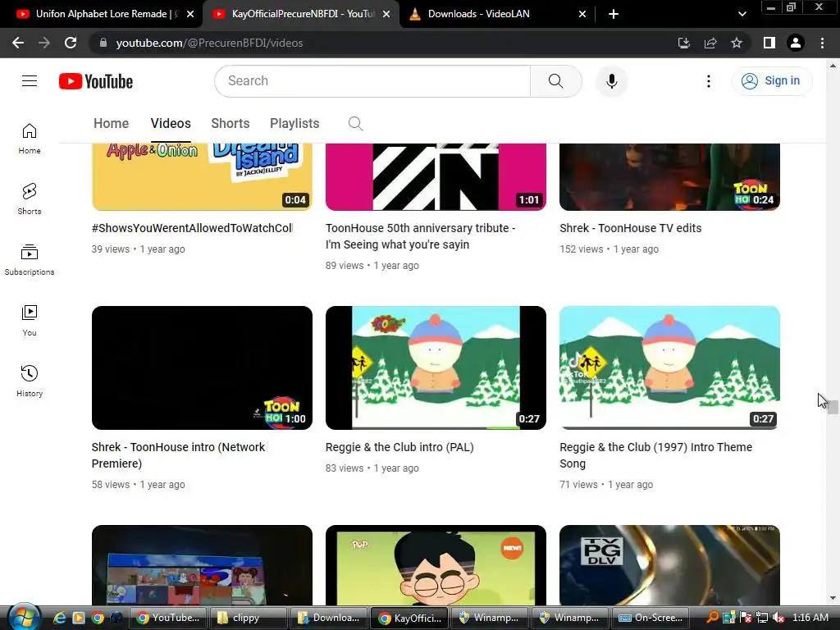Open the channel Playlists tab
Image resolution: width=840 pixels, height=630 pixels.
(x=294, y=123)
